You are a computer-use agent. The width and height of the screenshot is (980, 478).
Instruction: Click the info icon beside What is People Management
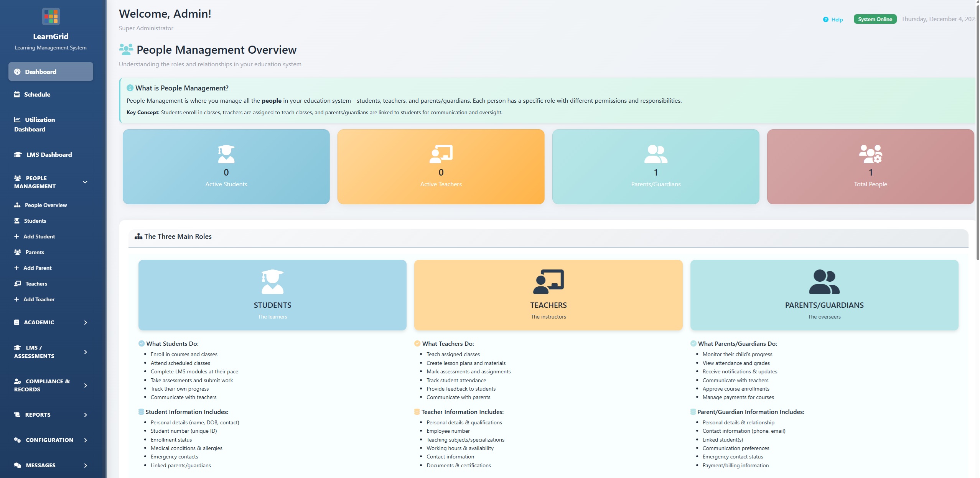tap(130, 88)
